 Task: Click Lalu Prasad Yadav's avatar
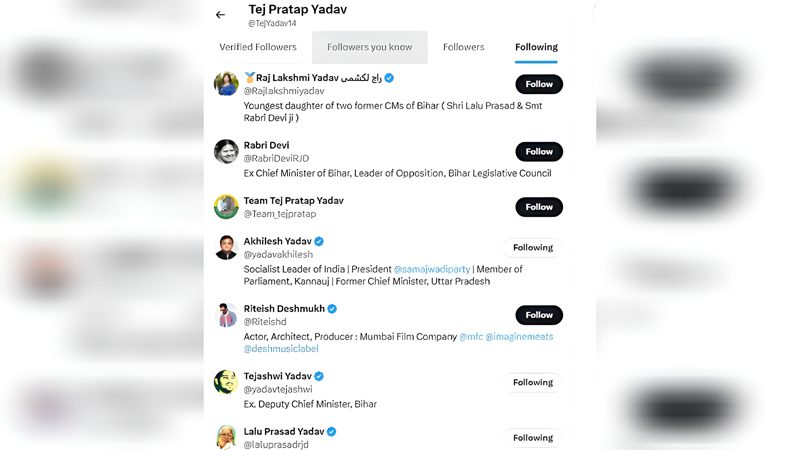(x=226, y=436)
